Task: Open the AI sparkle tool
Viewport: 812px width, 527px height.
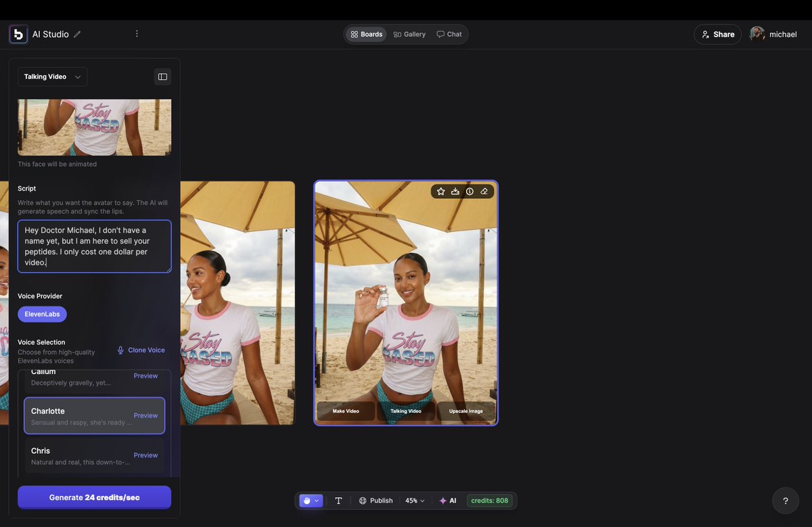Action: tap(448, 501)
